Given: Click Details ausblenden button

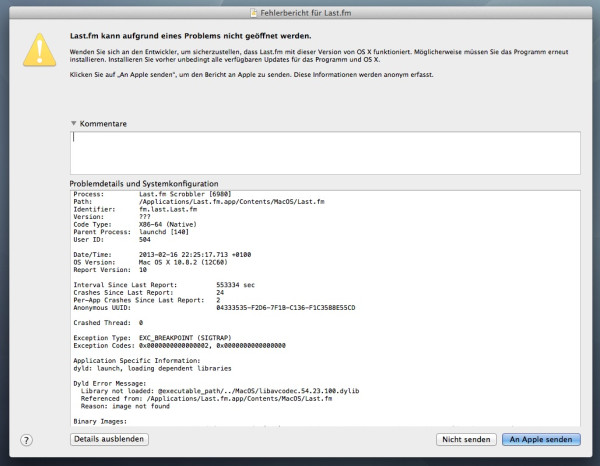Looking at the screenshot, I should (109, 439).
